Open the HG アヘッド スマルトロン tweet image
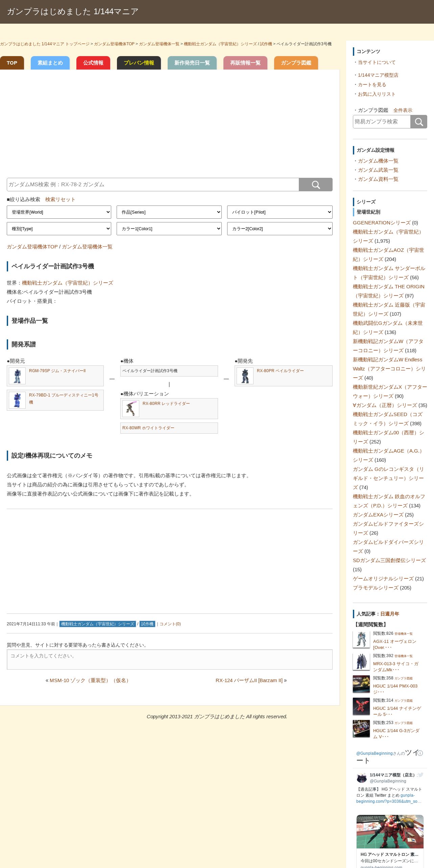 pos(390,831)
